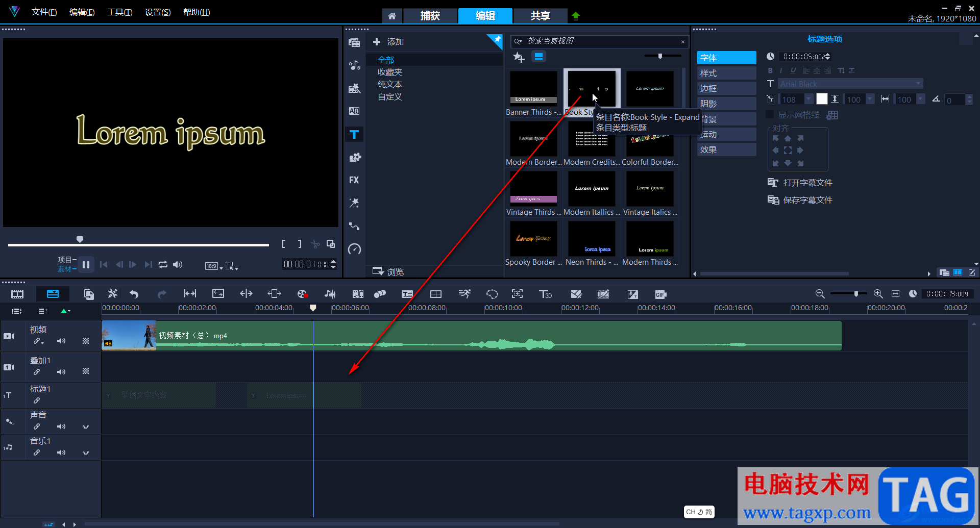This screenshot has width=980, height=528.
Task: Mute the 音乐1 track
Action: pos(61,452)
